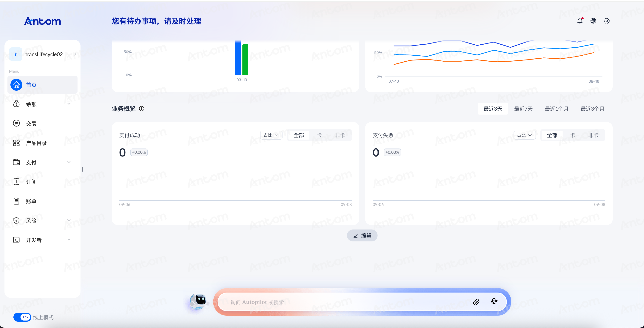Click the Autopilot robot avatar
The image size is (644, 328).
pyautogui.click(x=198, y=302)
